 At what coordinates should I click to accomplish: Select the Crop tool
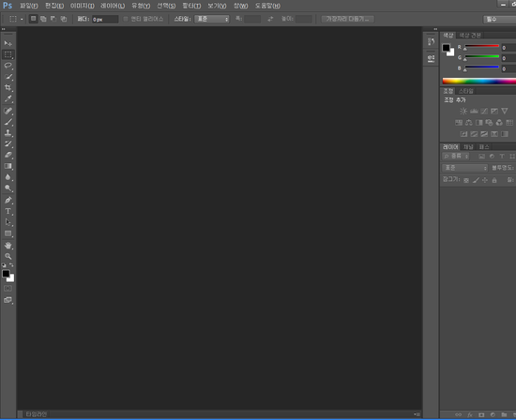coord(8,87)
